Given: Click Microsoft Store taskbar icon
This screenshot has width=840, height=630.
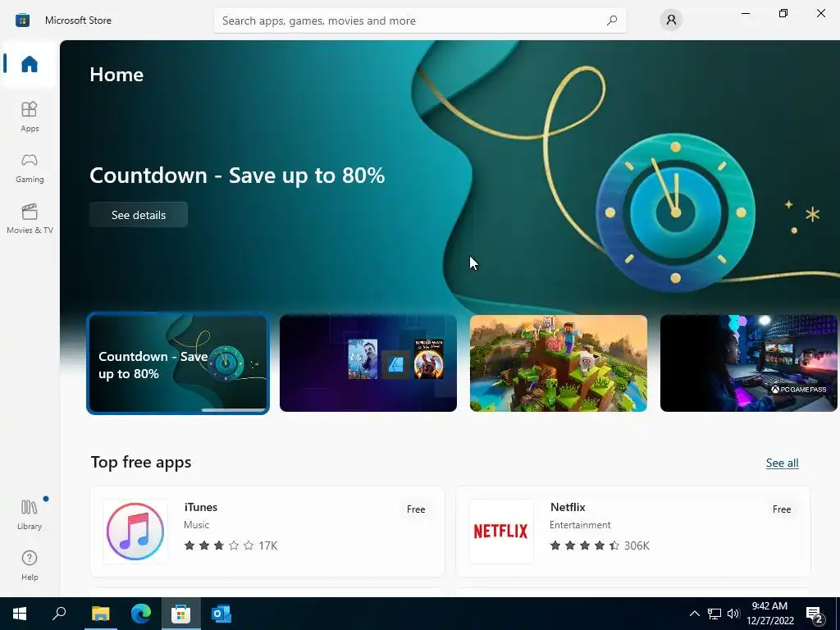Looking at the screenshot, I should click(x=181, y=614).
